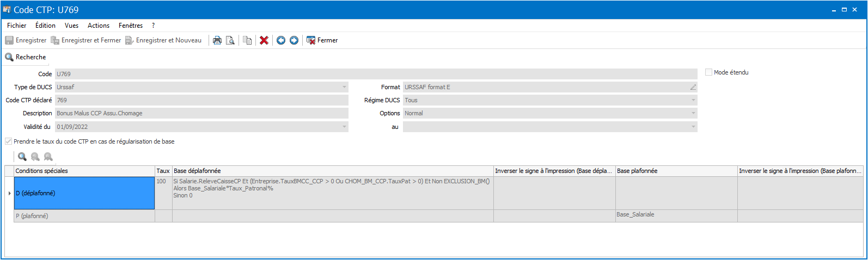The width and height of the screenshot is (868, 260).
Task: Open the Recherche search tool
Action: coord(26,57)
